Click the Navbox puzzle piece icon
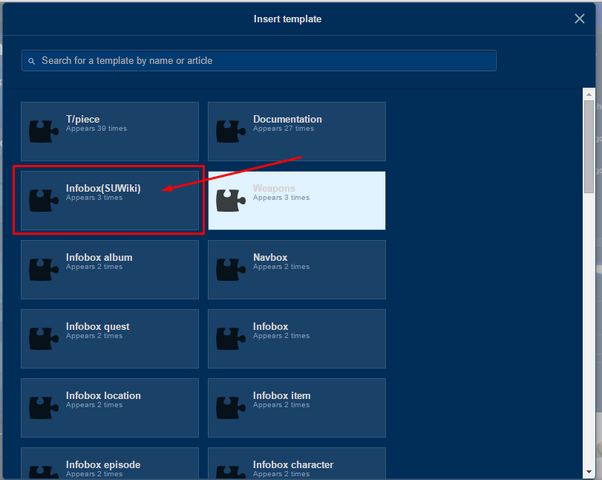 click(x=231, y=270)
